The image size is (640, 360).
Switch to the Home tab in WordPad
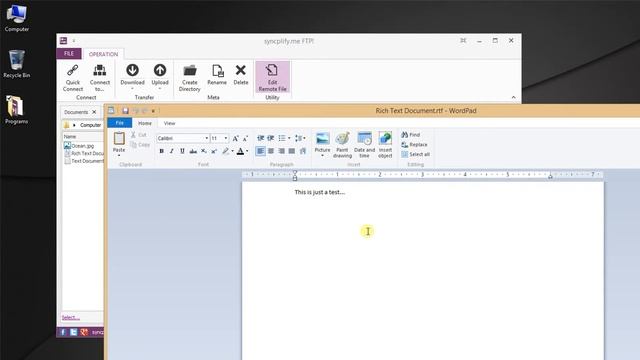pos(144,123)
